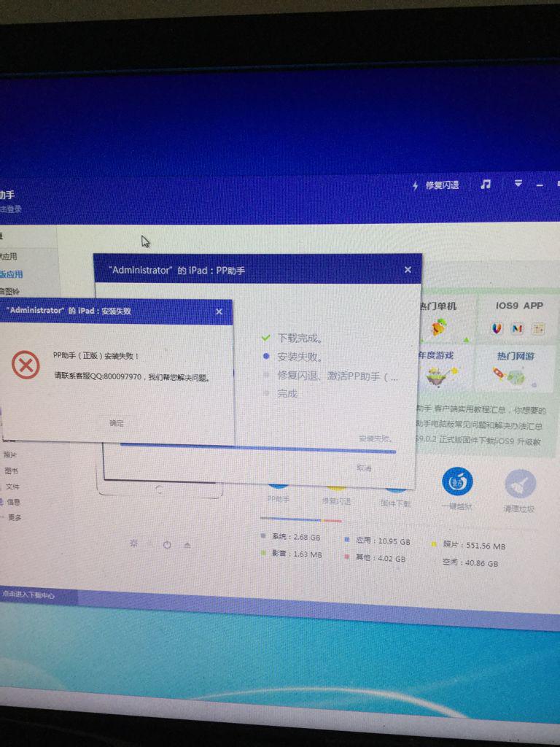This screenshot has height=747, width=560.
Task: Open the 客户端实用教程汇总 link
Action: 481,410
